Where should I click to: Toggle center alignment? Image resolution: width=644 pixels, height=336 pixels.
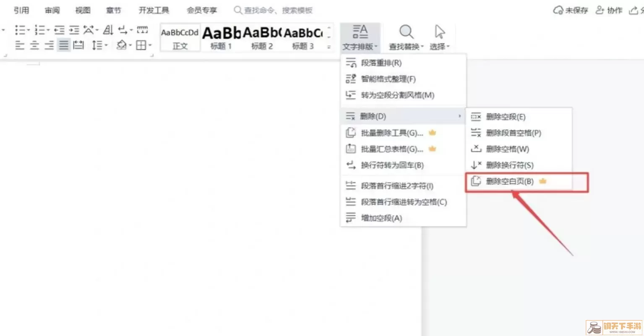tap(34, 45)
